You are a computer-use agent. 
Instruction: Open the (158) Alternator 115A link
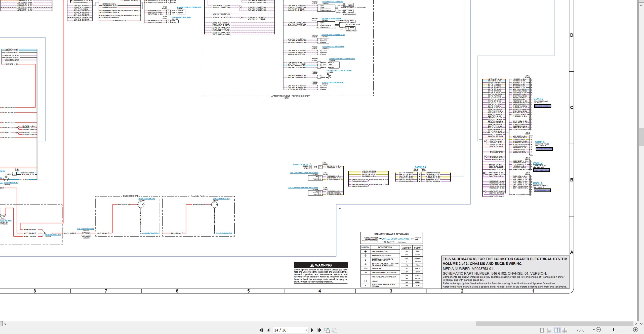[x=221, y=199]
